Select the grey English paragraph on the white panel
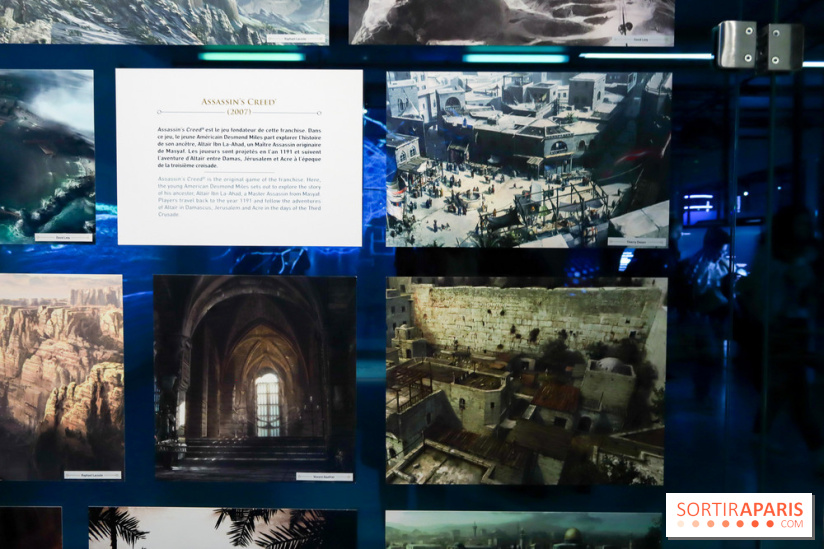 (239, 197)
